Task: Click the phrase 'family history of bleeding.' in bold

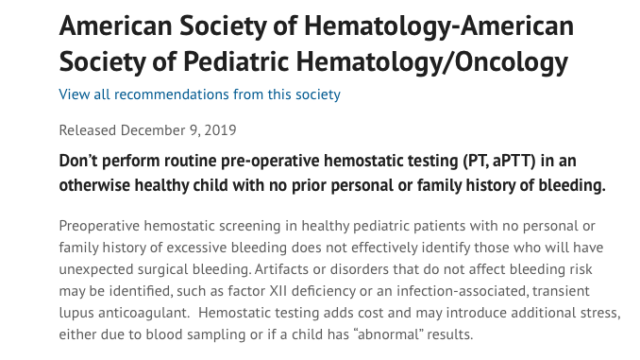Action: coord(511,185)
